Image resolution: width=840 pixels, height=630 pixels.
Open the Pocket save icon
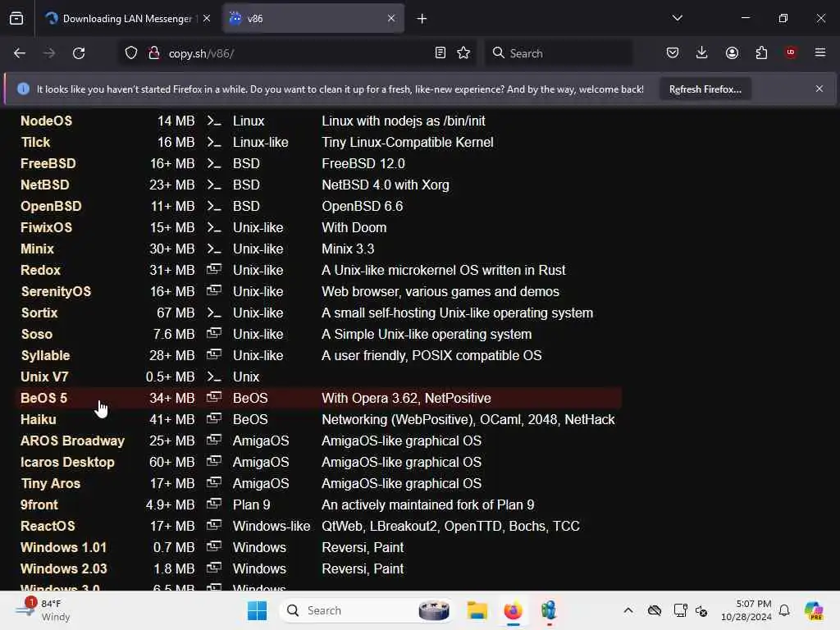point(673,53)
